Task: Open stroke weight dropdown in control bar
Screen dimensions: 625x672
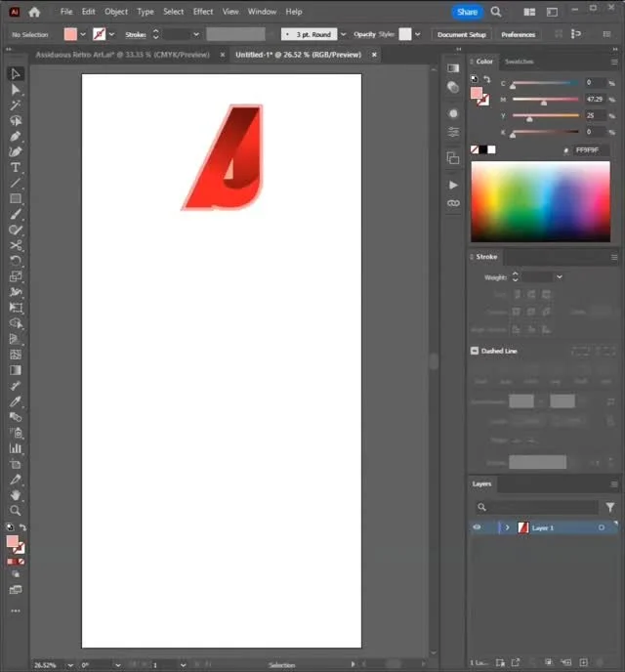Action: point(195,34)
